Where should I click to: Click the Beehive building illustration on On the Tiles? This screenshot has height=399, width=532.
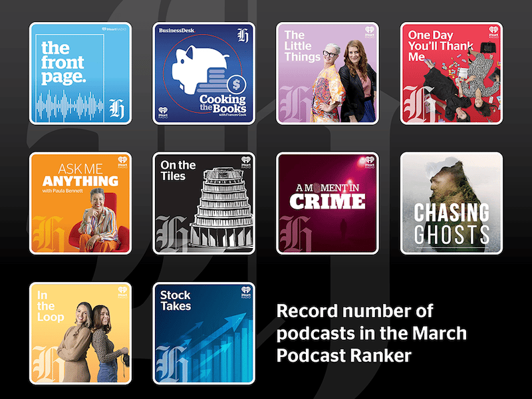(223, 209)
